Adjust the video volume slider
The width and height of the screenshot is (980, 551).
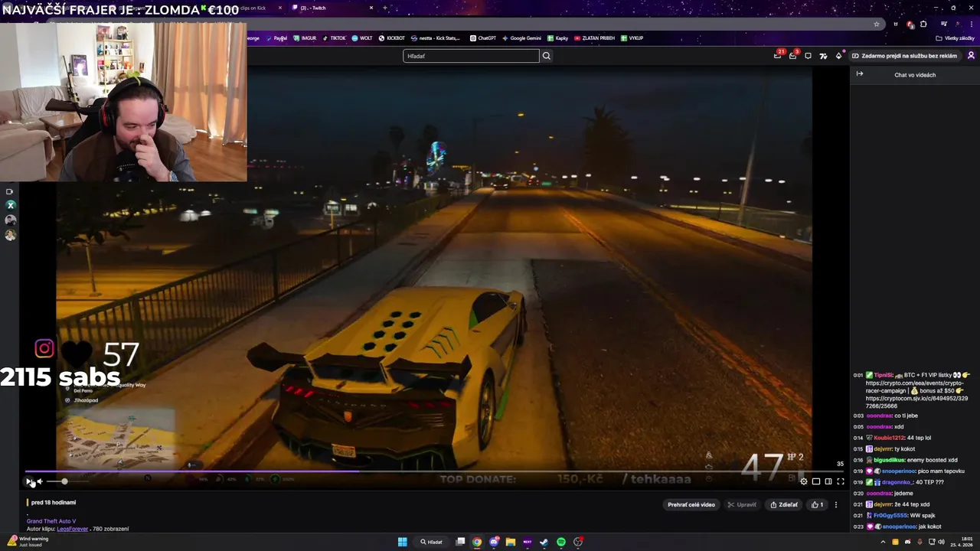67,481
